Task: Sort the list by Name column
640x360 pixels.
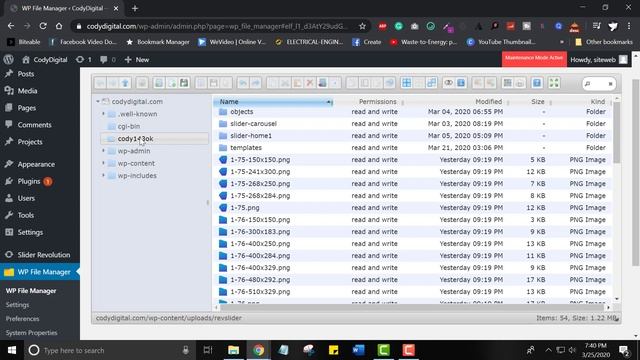Action: pos(273,102)
